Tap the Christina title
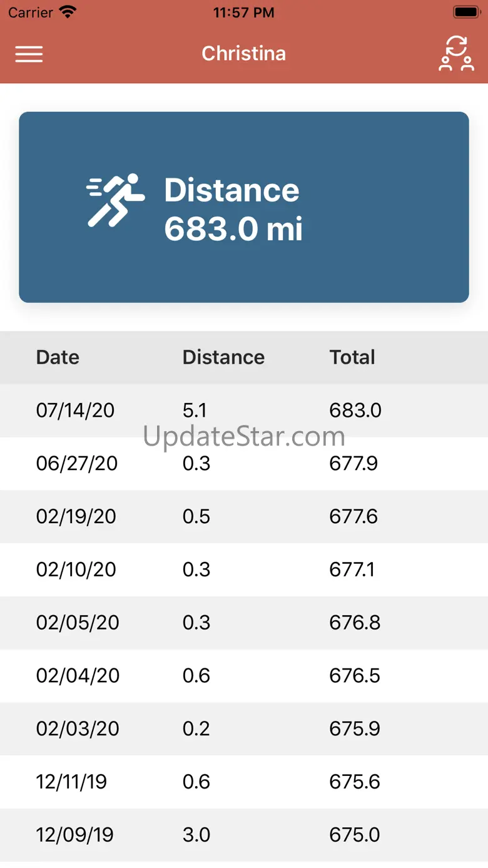The height and width of the screenshot is (868, 488). [x=243, y=54]
